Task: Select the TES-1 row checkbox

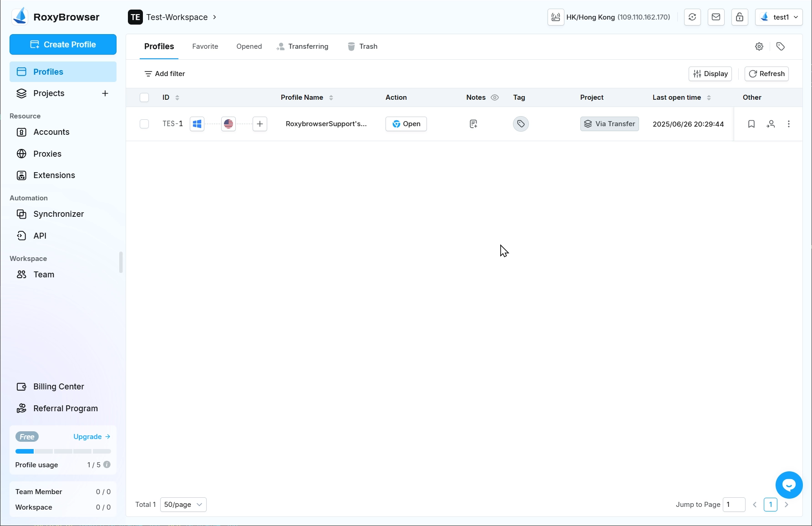Action: (x=144, y=124)
